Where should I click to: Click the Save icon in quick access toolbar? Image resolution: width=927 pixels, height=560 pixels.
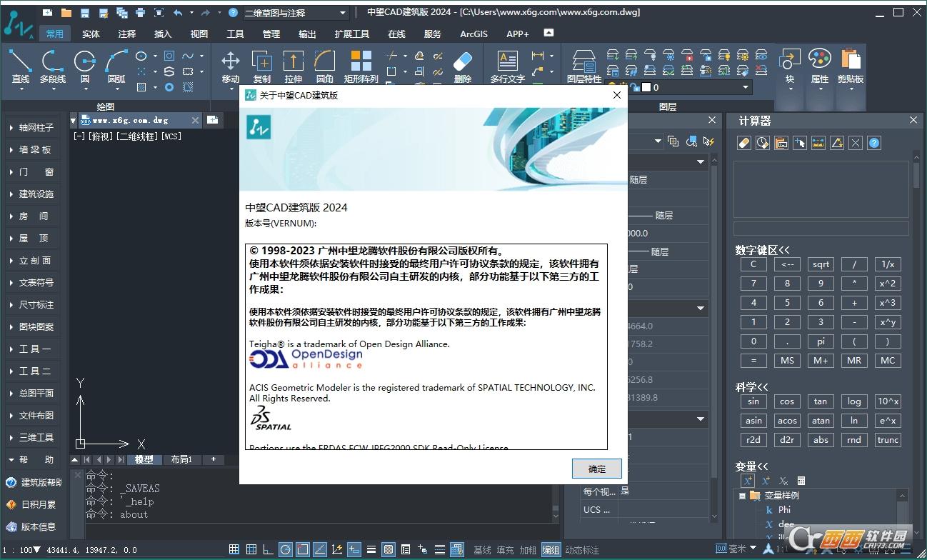coord(85,13)
